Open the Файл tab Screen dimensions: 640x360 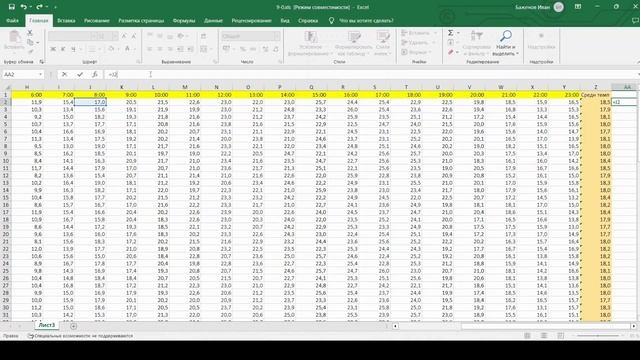point(12,20)
